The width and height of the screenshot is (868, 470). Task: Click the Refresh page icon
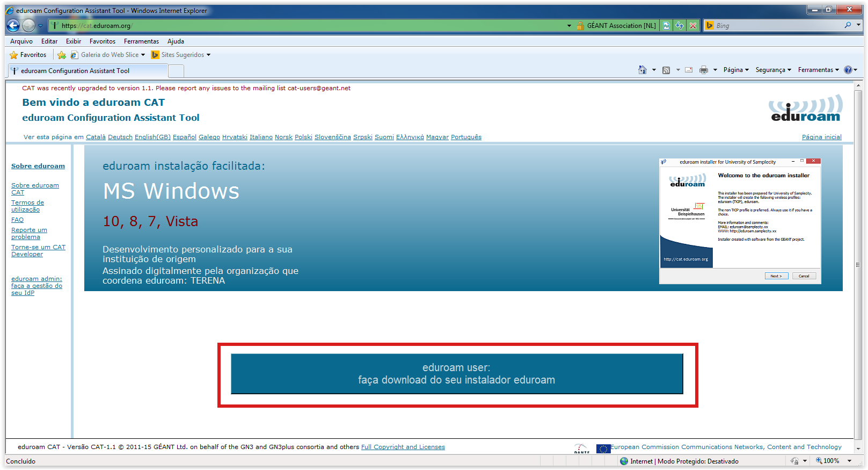(x=680, y=25)
